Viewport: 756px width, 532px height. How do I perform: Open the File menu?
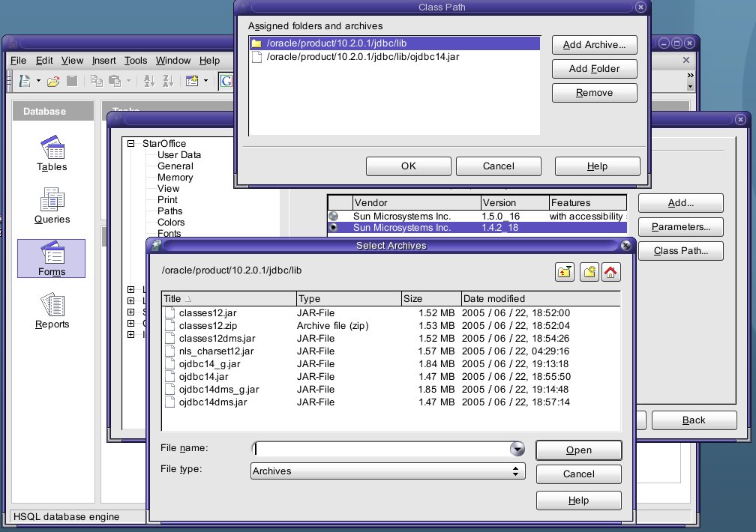coord(18,61)
